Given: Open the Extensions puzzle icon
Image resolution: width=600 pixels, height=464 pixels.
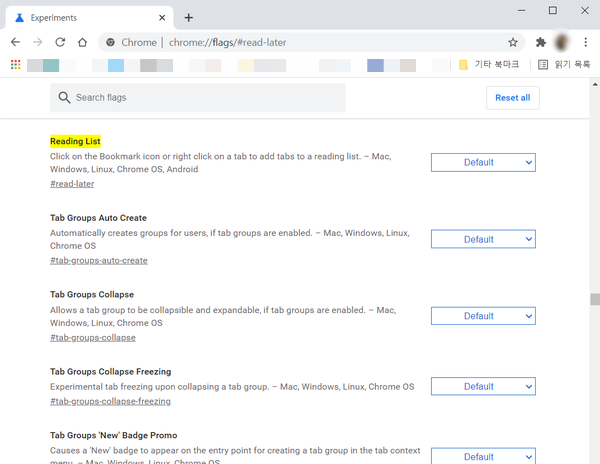Looking at the screenshot, I should (x=541, y=42).
